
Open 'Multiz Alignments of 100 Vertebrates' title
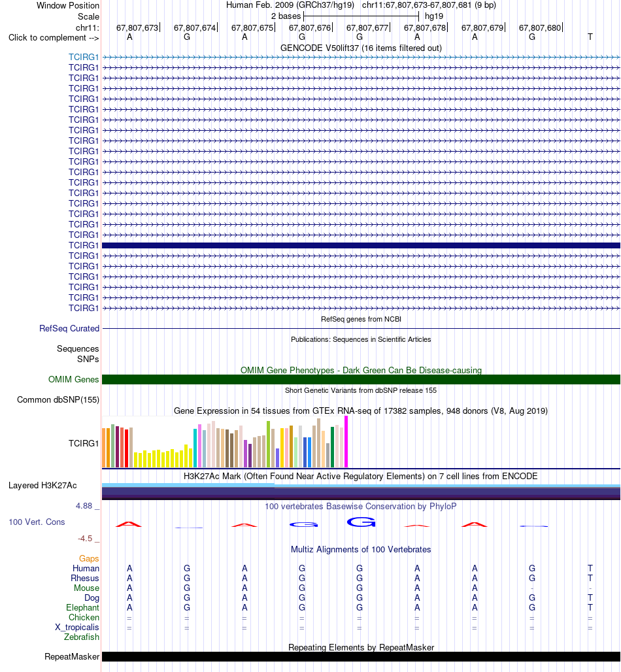coord(361,550)
